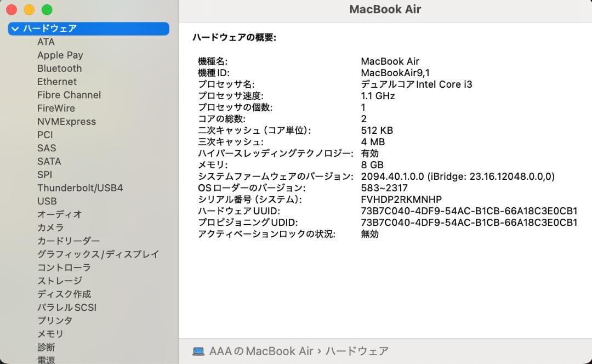This screenshot has width=592, height=364.
Task: Select メモリ in the sidebar
Action: pyautogui.click(x=50, y=333)
